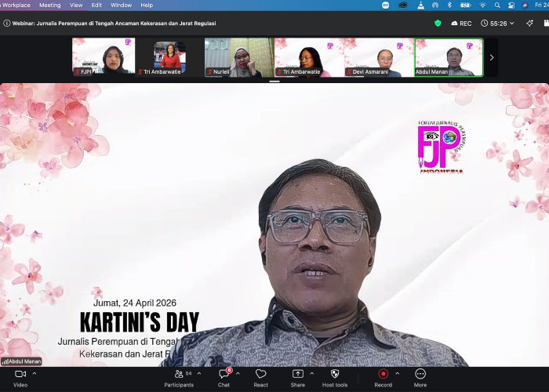Toggle the Record button

(383, 378)
